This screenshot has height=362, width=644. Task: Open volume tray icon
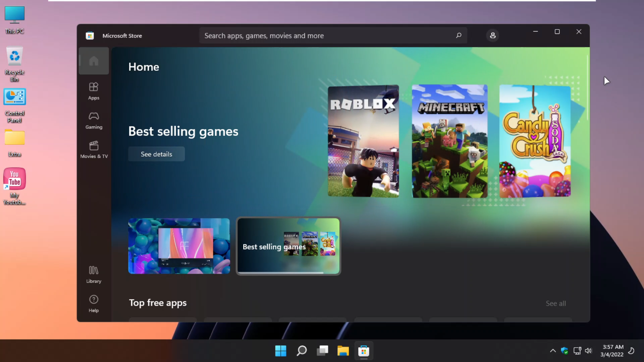[x=588, y=351]
